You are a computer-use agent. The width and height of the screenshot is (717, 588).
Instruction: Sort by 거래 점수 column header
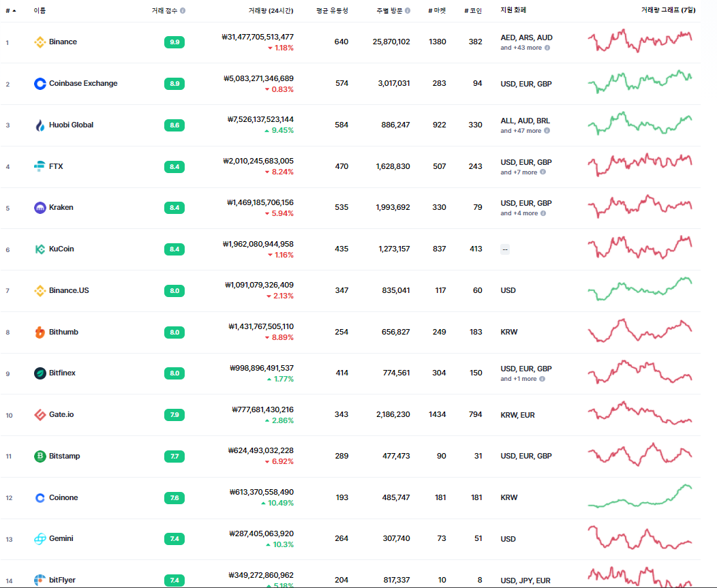click(165, 10)
